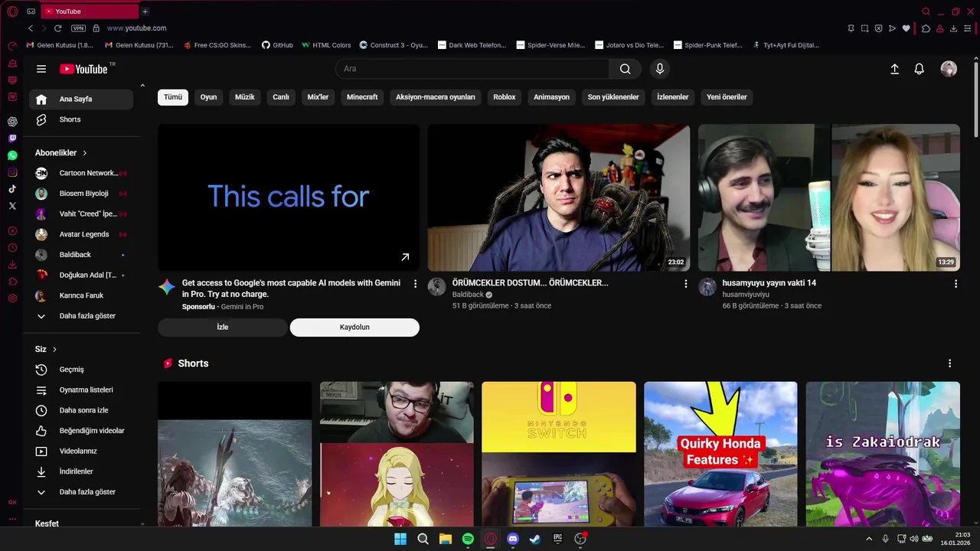This screenshot has height=551, width=980.
Task: Open options for ÖRÜMCEKLER DOSTUM video
Action: (x=686, y=284)
